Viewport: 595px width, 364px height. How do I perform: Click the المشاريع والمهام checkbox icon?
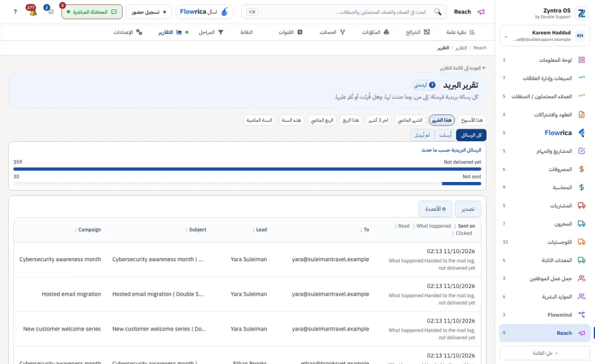(581, 151)
